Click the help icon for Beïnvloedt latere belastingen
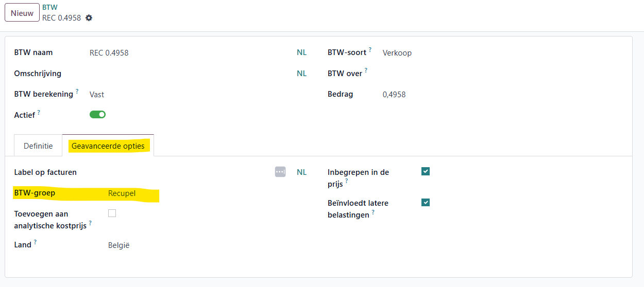 coord(373,212)
